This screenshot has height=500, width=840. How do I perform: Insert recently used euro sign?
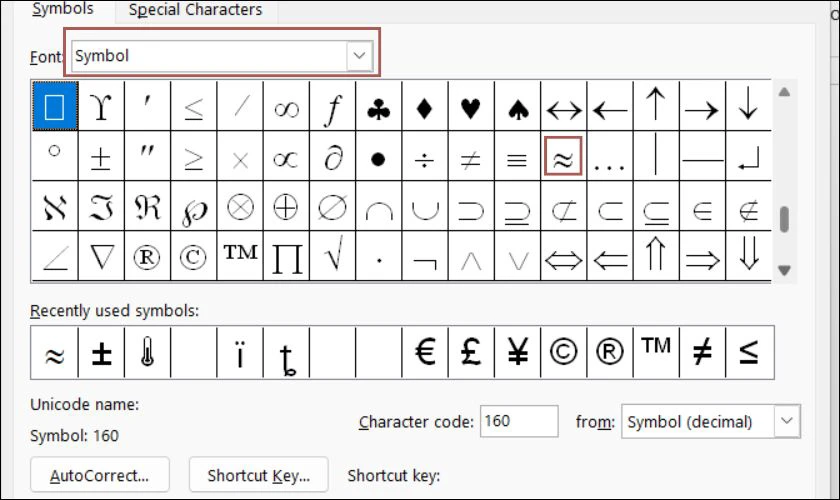425,353
